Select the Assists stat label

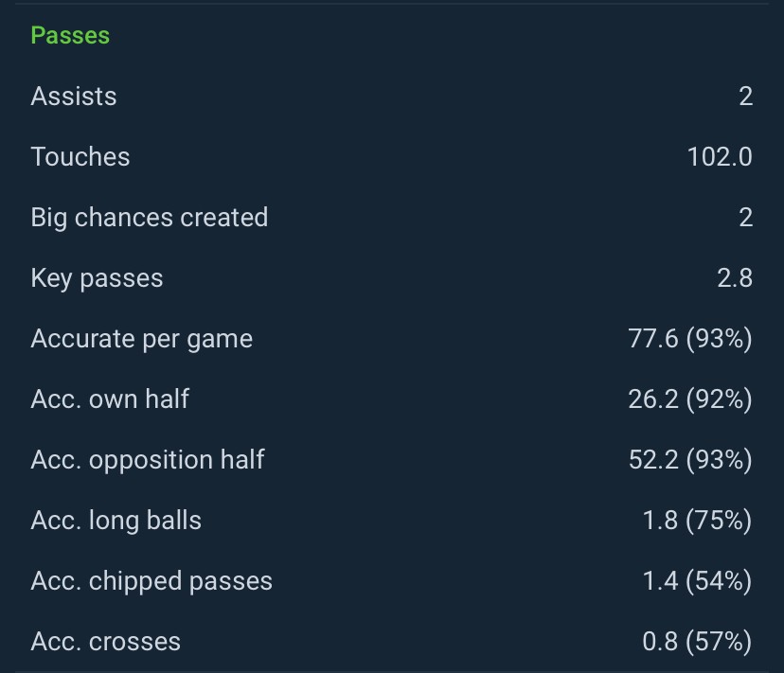pos(74,97)
